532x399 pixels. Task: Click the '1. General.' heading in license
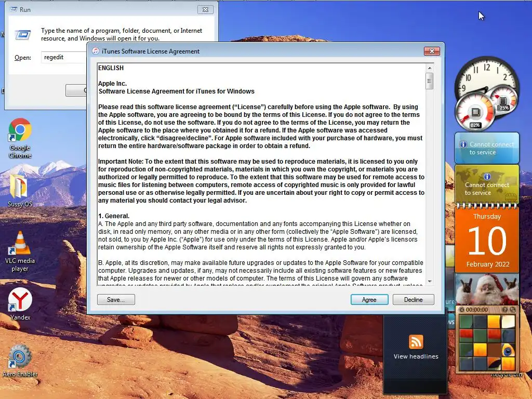coord(114,216)
